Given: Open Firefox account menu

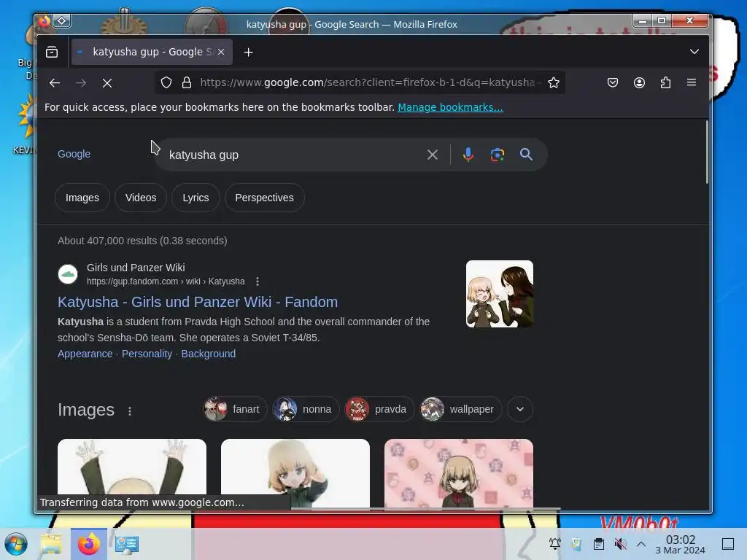Looking at the screenshot, I should click(639, 83).
